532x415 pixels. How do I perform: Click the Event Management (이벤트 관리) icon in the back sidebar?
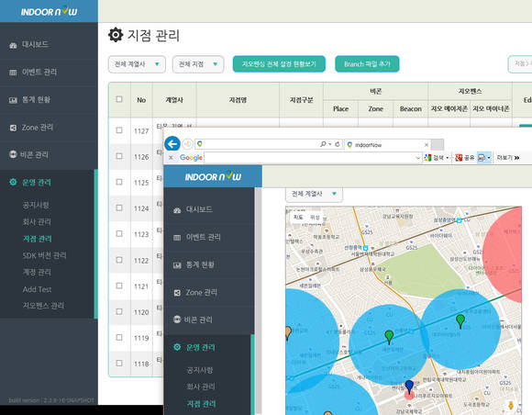(13, 73)
